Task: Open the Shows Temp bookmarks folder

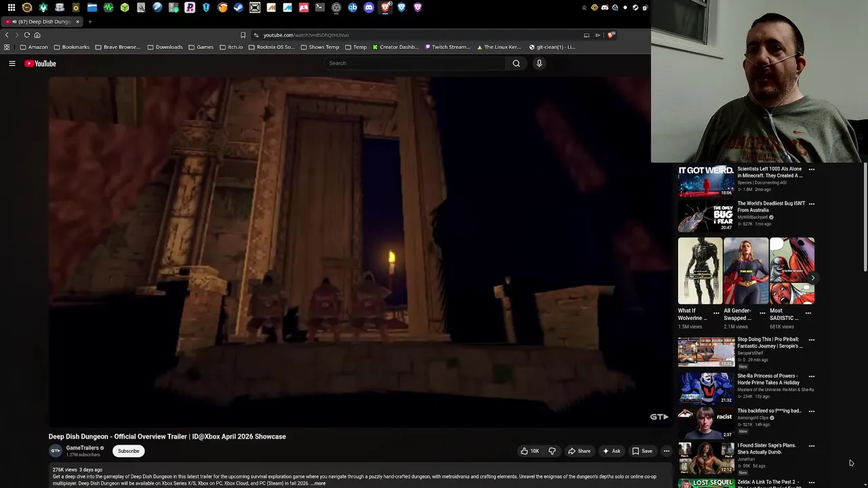Action: click(319, 47)
